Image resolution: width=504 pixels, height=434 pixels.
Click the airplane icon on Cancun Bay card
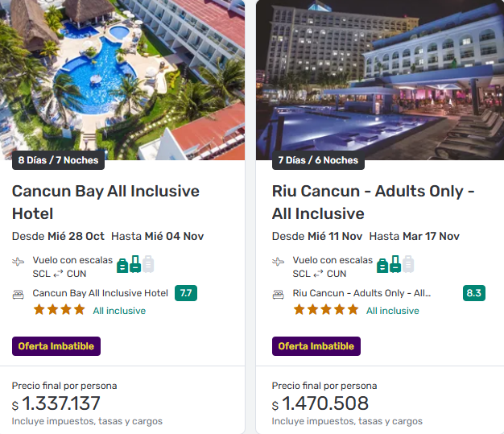19,262
